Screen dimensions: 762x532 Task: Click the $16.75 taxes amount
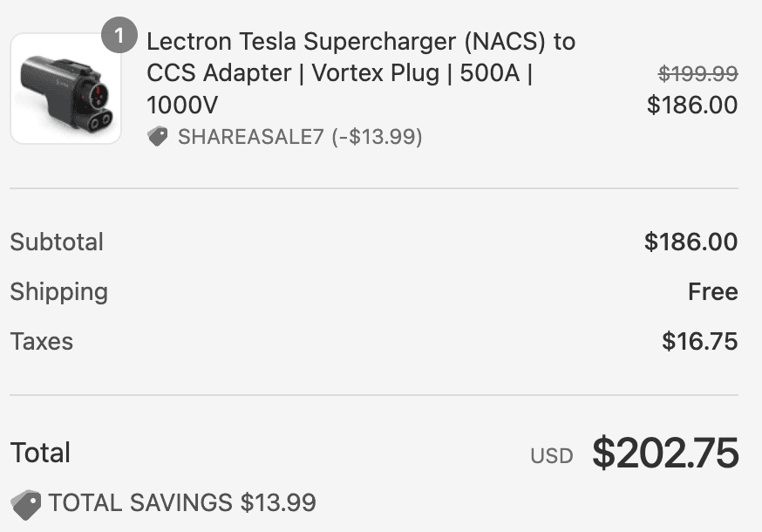[x=699, y=341]
